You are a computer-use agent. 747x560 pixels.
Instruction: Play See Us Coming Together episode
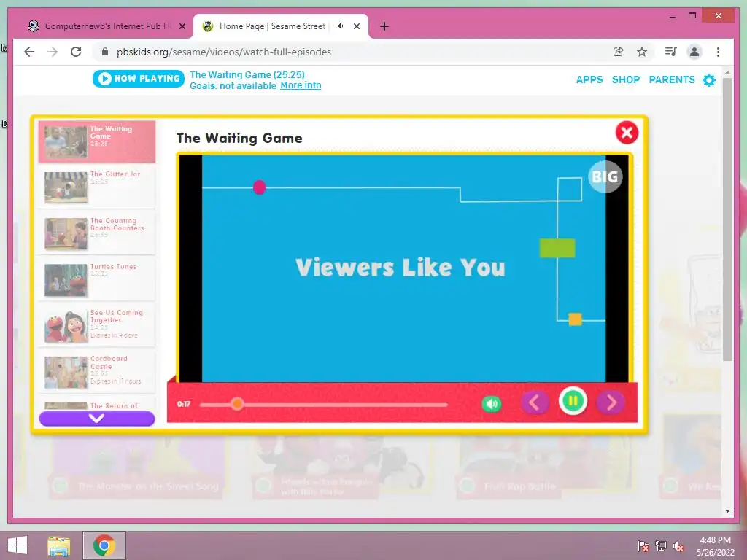[97, 326]
